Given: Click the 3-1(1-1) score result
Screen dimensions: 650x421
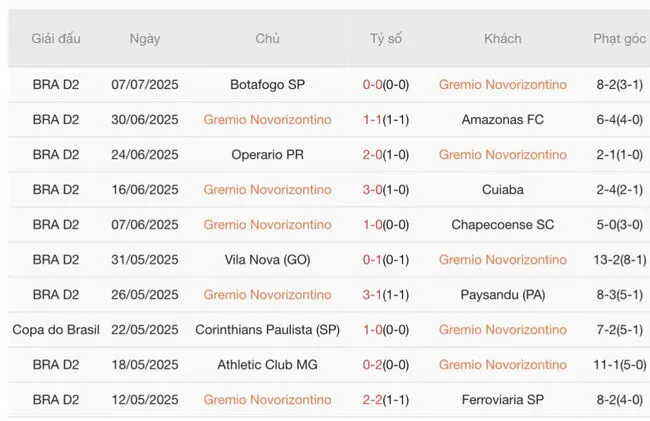Looking at the screenshot, I should click(385, 295).
